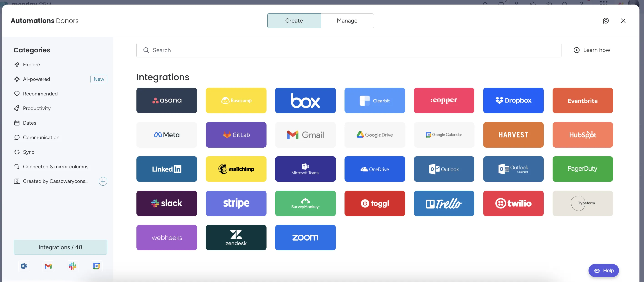Click the Google Calendar shortcut icon in sidebar footer
The image size is (644, 282).
tap(96, 266)
